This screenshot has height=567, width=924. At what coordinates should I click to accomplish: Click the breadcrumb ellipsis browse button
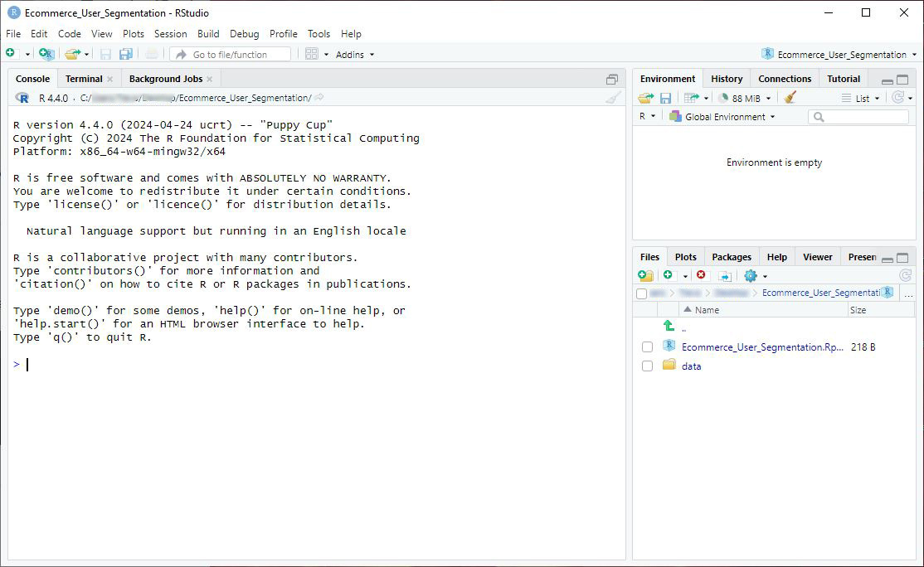click(x=909, y=293)
